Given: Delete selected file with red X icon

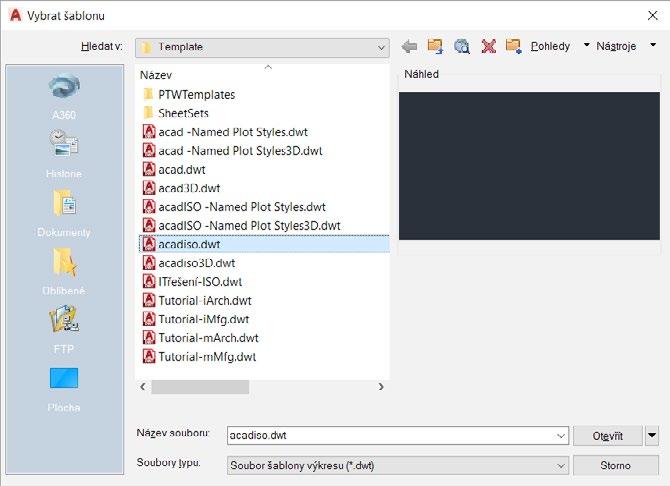Looking at the screenshot, I should pyautogui.click(x=488, y=46).
